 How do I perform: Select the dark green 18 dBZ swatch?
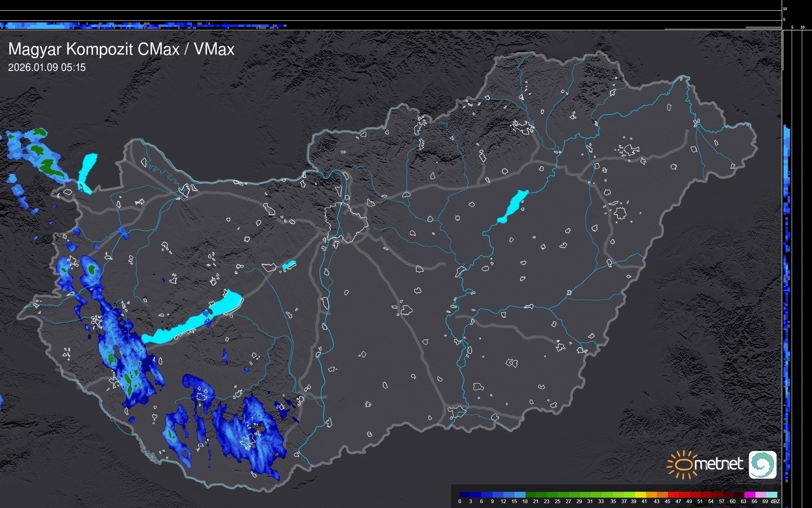tap(531, 495)
